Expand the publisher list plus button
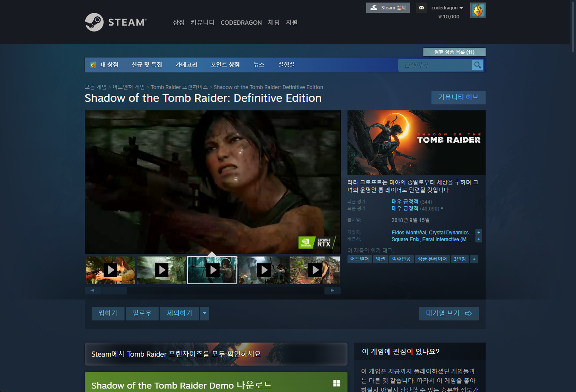The image size is (576, 392). 479,239
